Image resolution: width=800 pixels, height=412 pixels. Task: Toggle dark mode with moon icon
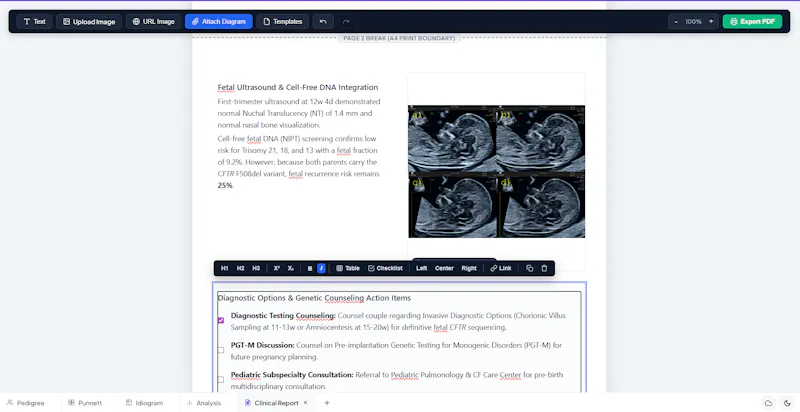point(787,403)
